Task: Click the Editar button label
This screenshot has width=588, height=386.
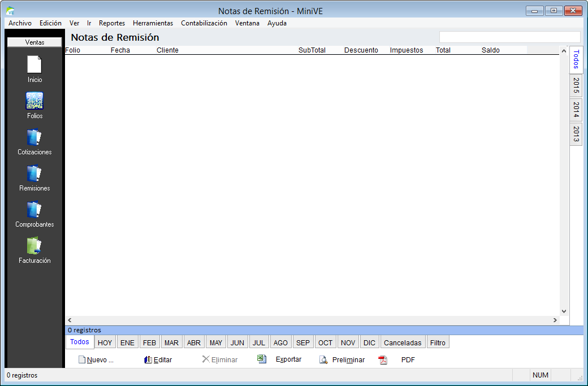Action: point(163,360)
